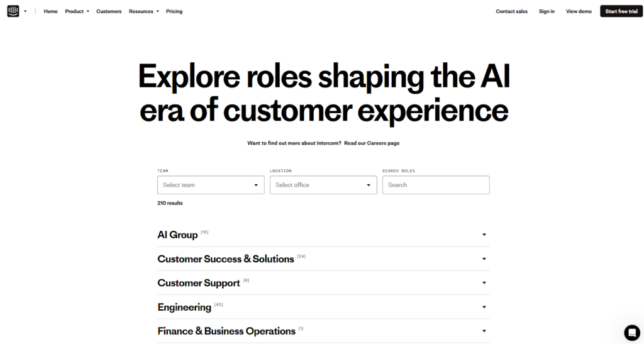The image size is (644, 344).
Task: Open the Select office location dropdown
Action: pyautogui.click(x=323, y=185)
